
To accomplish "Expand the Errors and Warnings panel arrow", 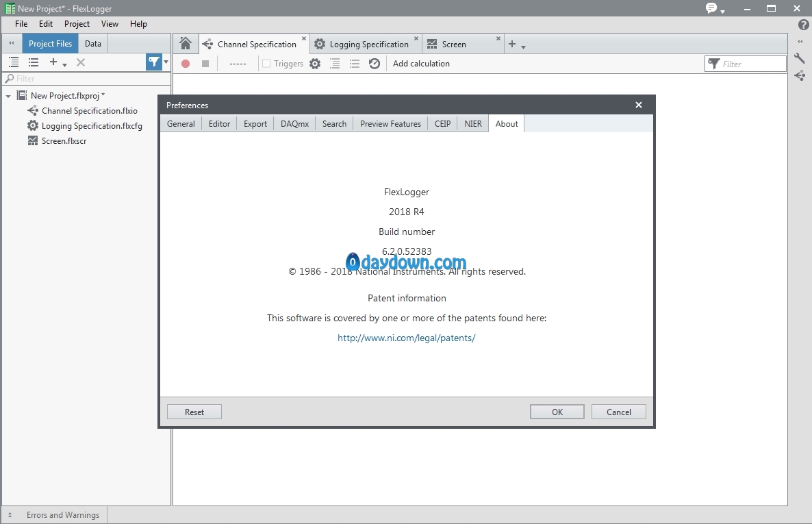I will pyautogui.click(x=10, y=514).
